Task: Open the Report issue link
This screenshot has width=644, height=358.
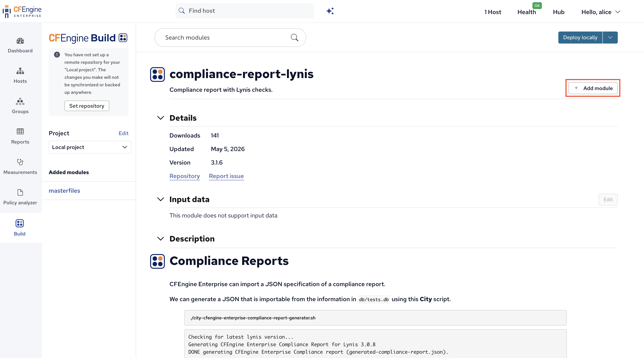Action: point(226,176)
